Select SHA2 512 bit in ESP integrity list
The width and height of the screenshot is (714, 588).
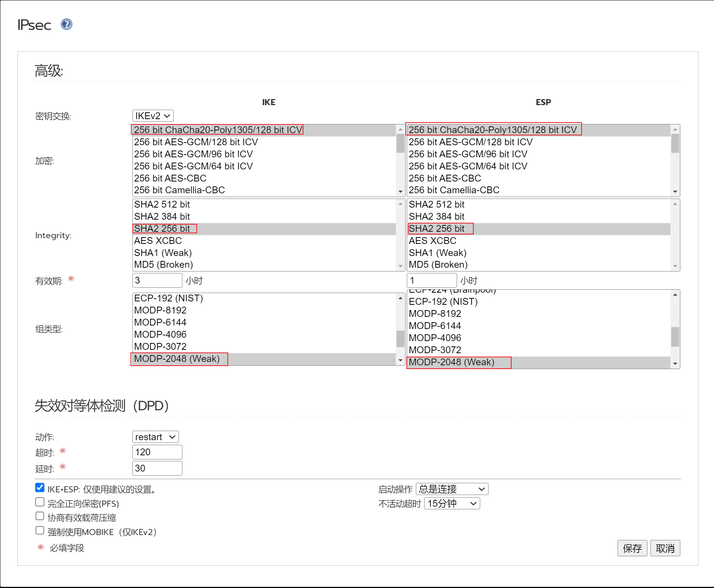click(437, 204)
